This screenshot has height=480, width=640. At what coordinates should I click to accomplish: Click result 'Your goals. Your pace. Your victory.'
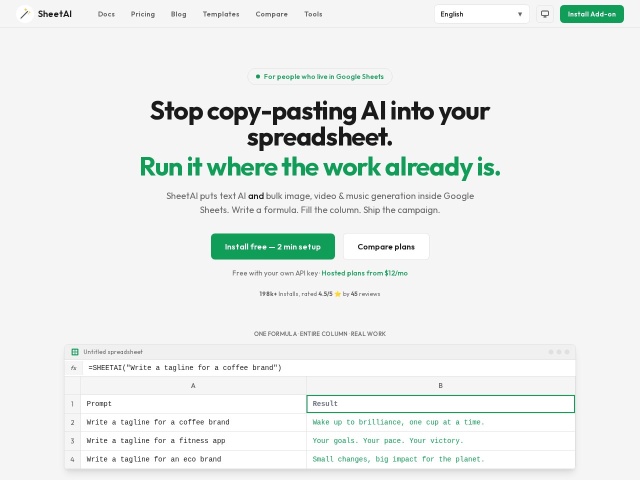click(440, 441)
